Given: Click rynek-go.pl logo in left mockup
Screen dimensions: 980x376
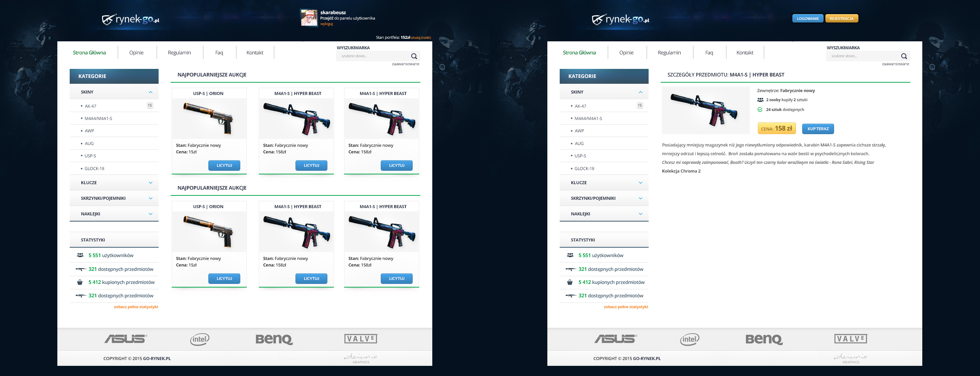Looking at the screenshot, I should tap(131, 19).
